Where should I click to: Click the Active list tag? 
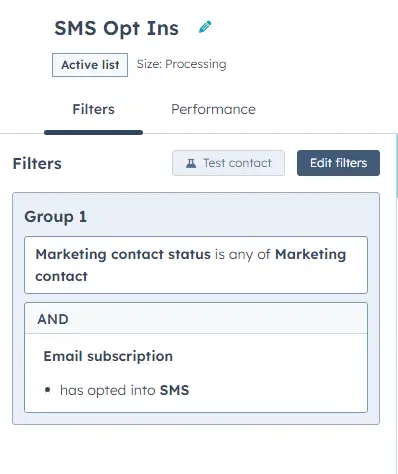pos(90,65)
